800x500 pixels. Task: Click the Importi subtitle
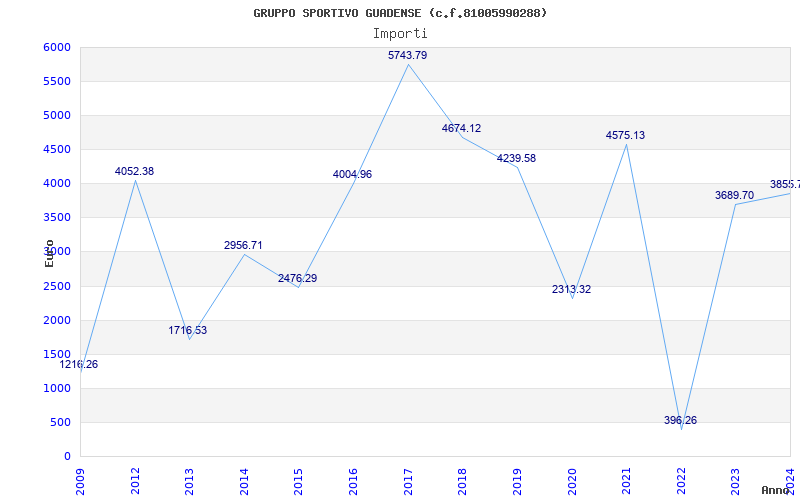pos(400,34)
